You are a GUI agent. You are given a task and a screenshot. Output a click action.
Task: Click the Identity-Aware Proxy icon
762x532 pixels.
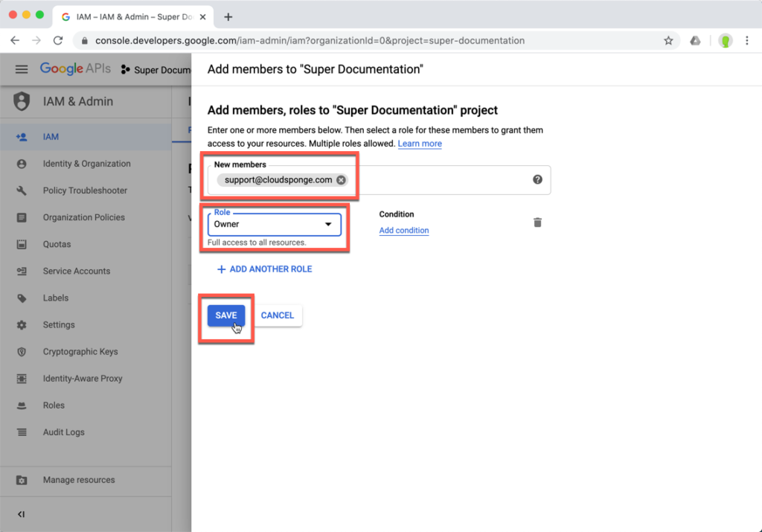pos(22,379)
